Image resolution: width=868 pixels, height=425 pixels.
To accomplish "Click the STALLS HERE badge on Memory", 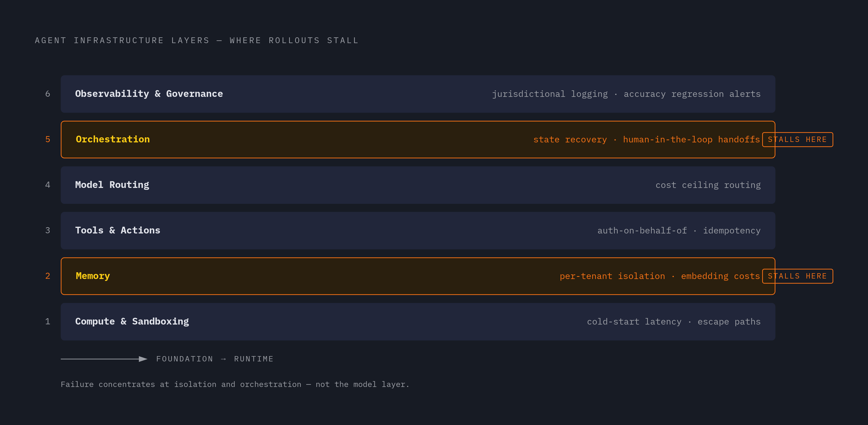I will (797, 276).
